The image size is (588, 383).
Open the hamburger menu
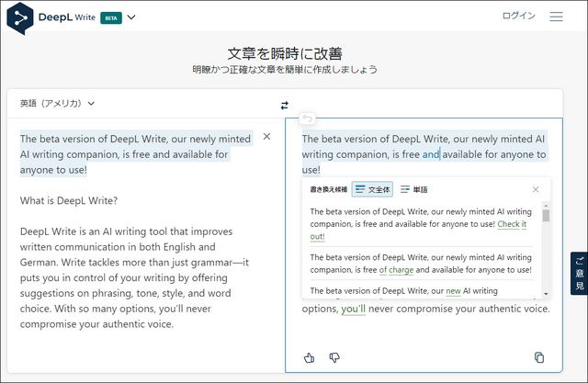[556, 17]
